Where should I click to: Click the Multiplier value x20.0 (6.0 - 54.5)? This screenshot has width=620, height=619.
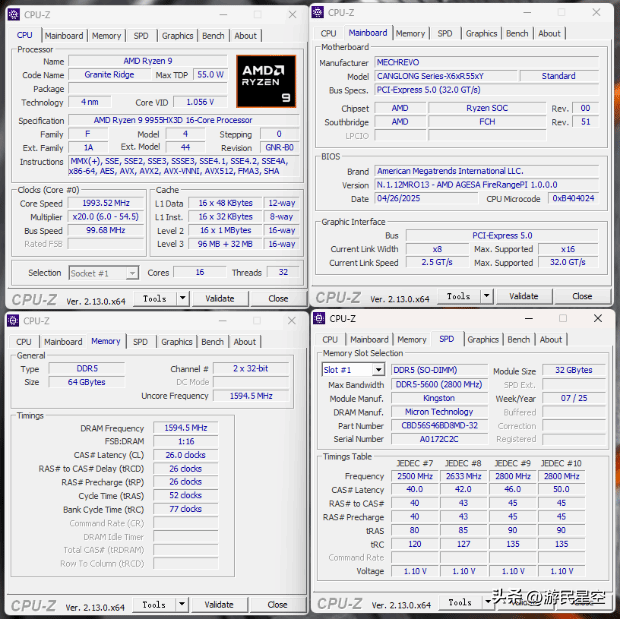click(106, 217)
